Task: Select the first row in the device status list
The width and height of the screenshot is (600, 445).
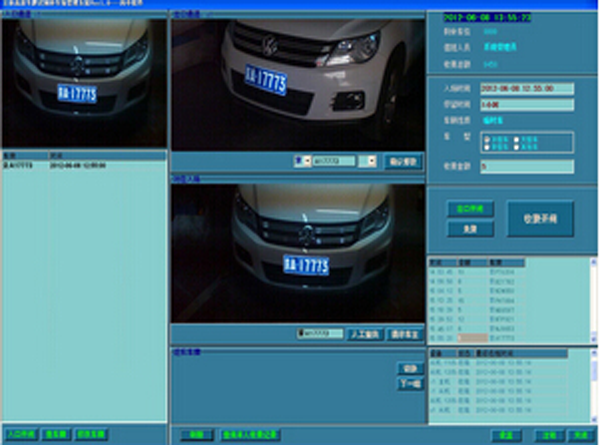Action: 499,362
